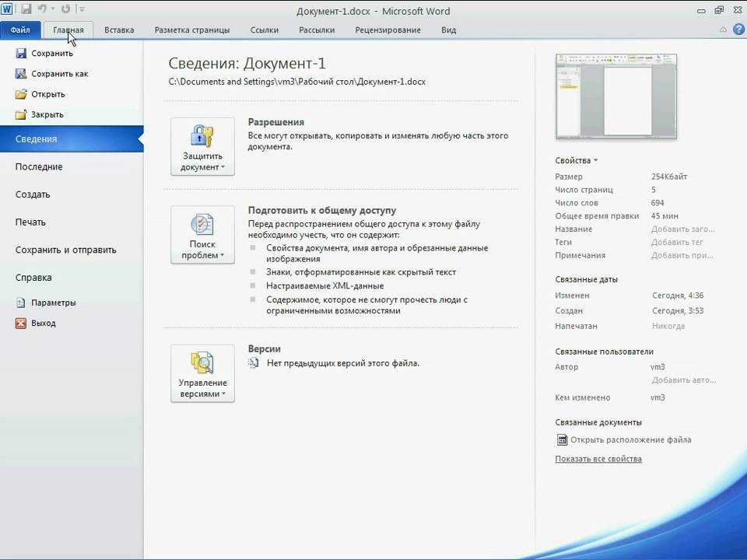
Task: Switch to the Ссылки tab
Action: pos(265,30)
